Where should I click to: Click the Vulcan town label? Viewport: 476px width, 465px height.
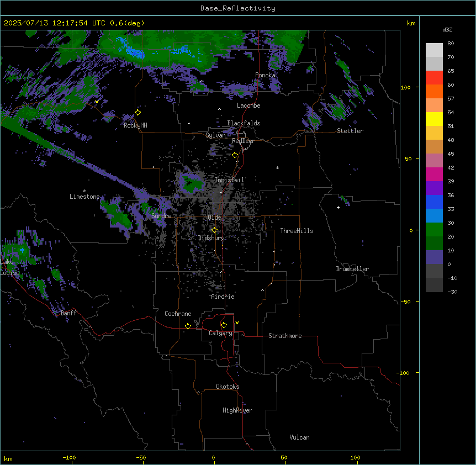click(x=299, y=437)
